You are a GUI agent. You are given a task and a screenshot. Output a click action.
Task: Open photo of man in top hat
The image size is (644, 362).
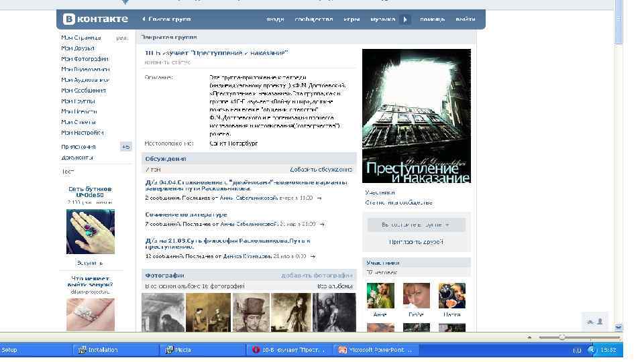tap(251, 312)
